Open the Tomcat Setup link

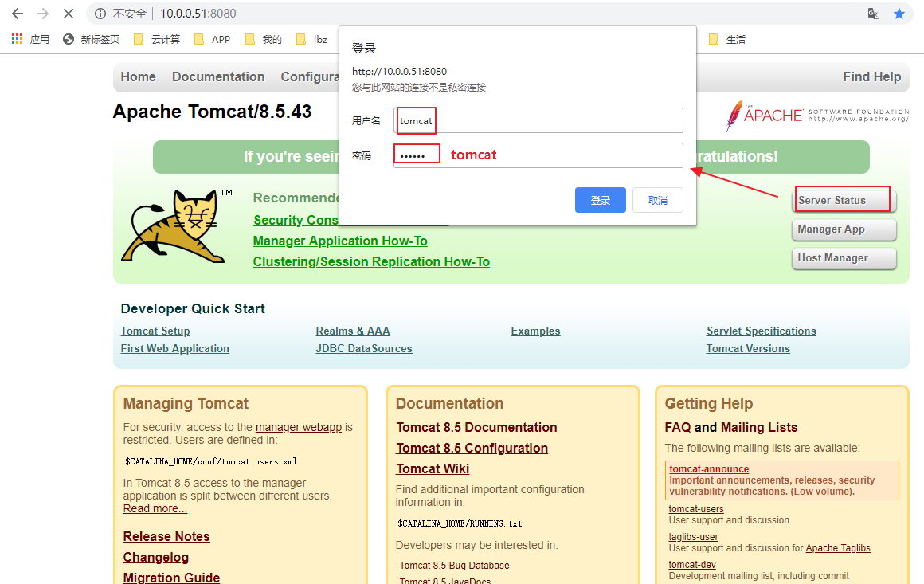155,331
